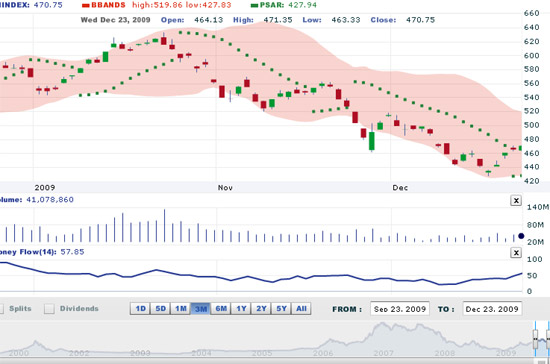Click the BBANDS red legend marker

coord(86,6)
